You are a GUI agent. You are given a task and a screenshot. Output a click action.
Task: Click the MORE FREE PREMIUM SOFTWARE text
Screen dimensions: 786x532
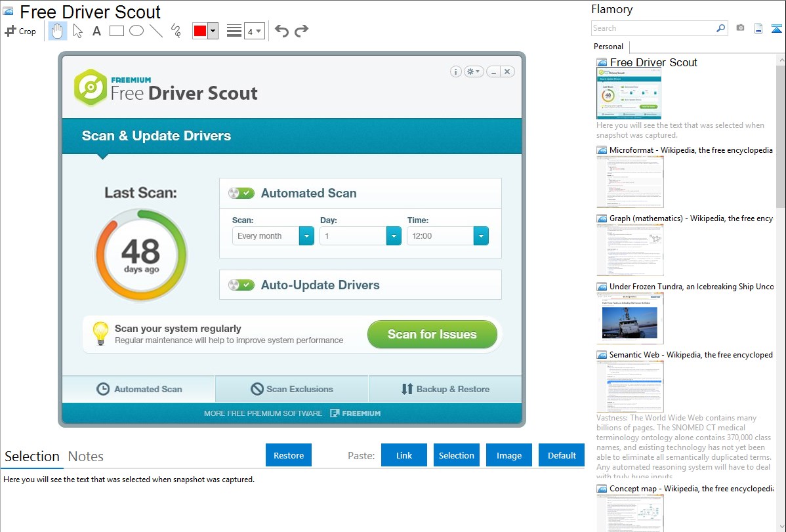[x=263, y=413]
